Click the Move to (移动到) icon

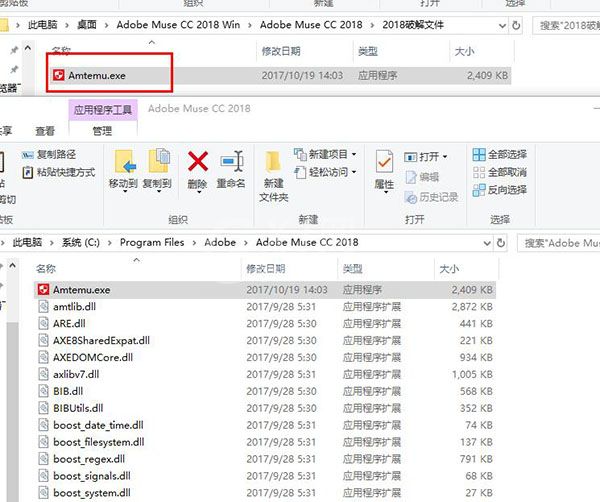(x=124, y=161)
